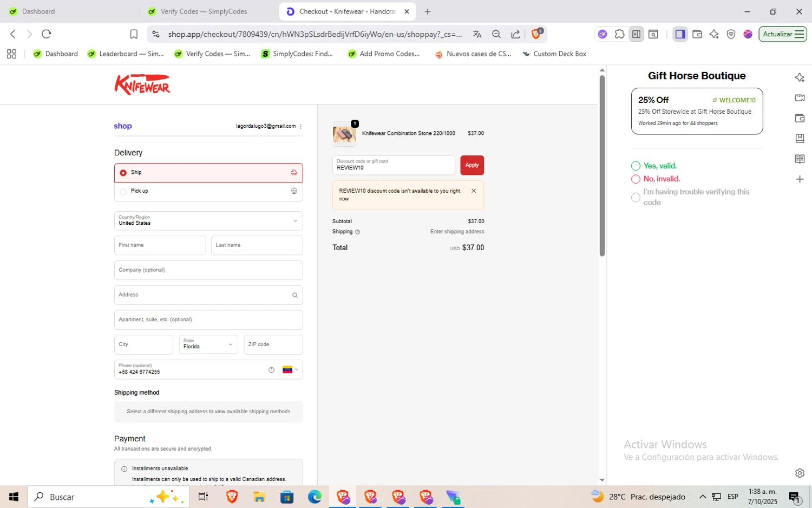
Task: Open Leaderboard bookmark
Action: pyautogui.click(x=126, y=54)
